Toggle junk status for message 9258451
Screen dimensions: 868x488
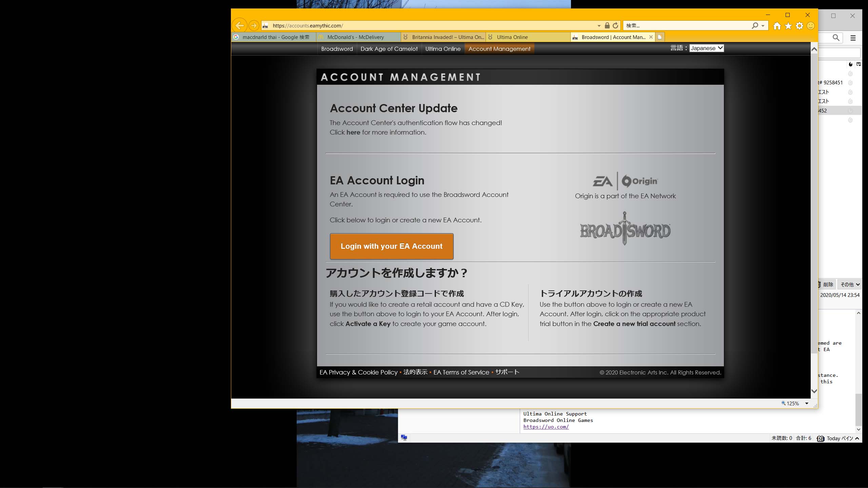click(850, 83)
